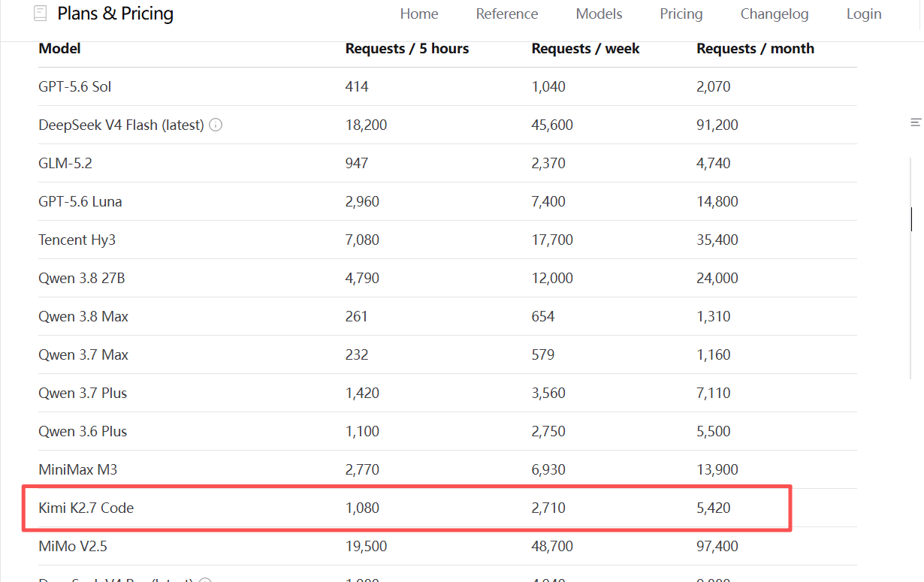The width and height of the screenshot is (924, 582).
Task: Click the 6,930 weekly value for MiniMax M3
Action: (x=548, y=469)
